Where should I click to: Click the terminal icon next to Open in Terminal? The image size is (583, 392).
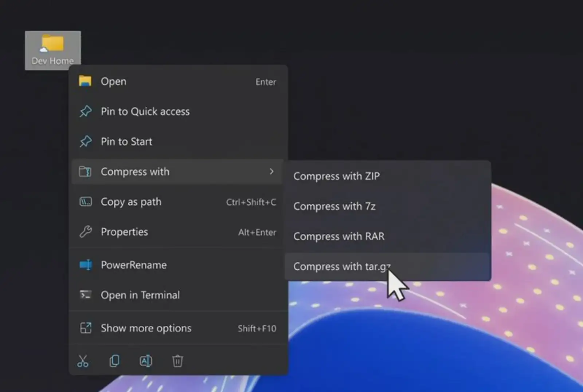pyautogui.click(x=86, y=295)
